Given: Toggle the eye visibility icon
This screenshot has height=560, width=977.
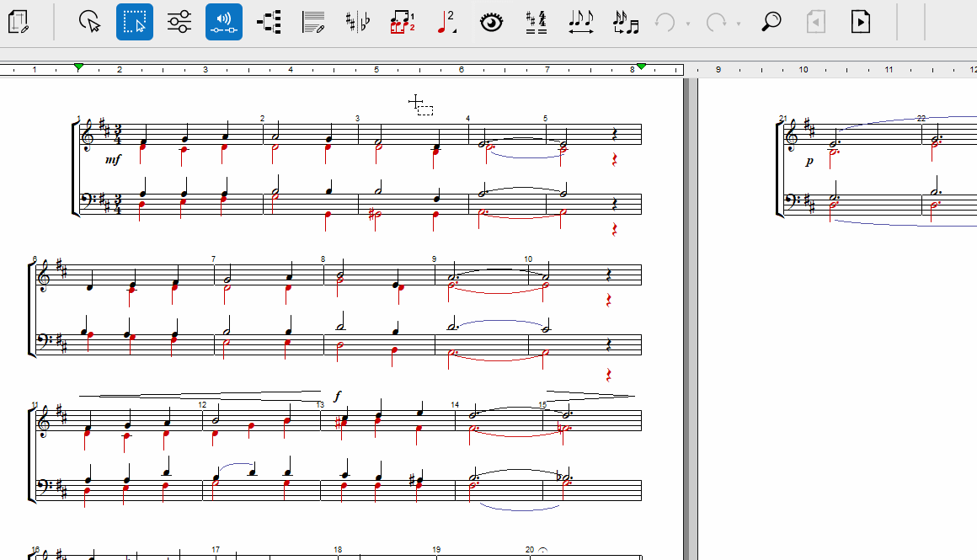Looking at the screenshot, I should [x=491, y=22].
